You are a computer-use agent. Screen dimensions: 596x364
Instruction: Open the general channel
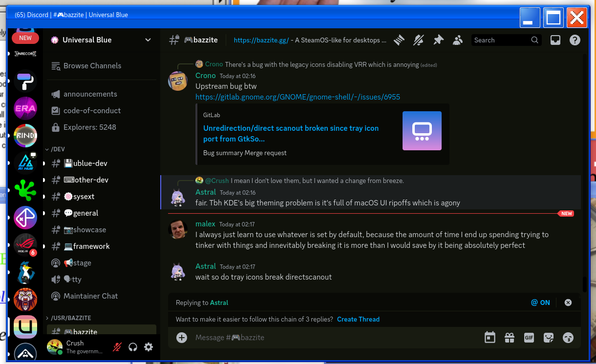point(102,213)
